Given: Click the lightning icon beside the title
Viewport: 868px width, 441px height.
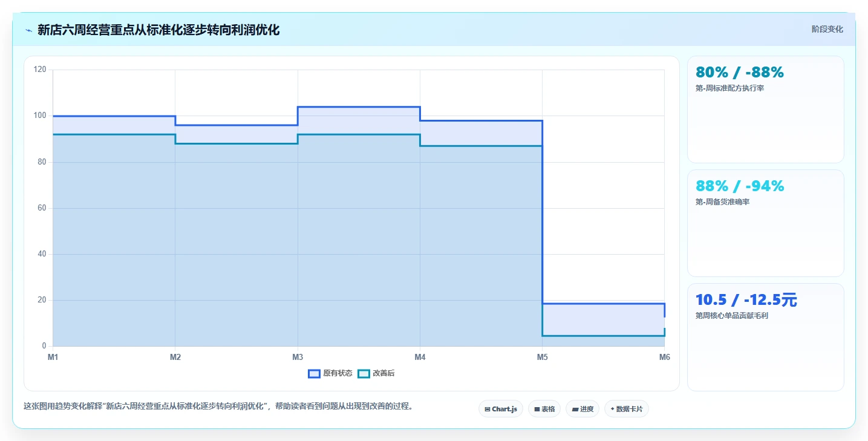Looking at the screenshot, I should (x=28, y=30).
